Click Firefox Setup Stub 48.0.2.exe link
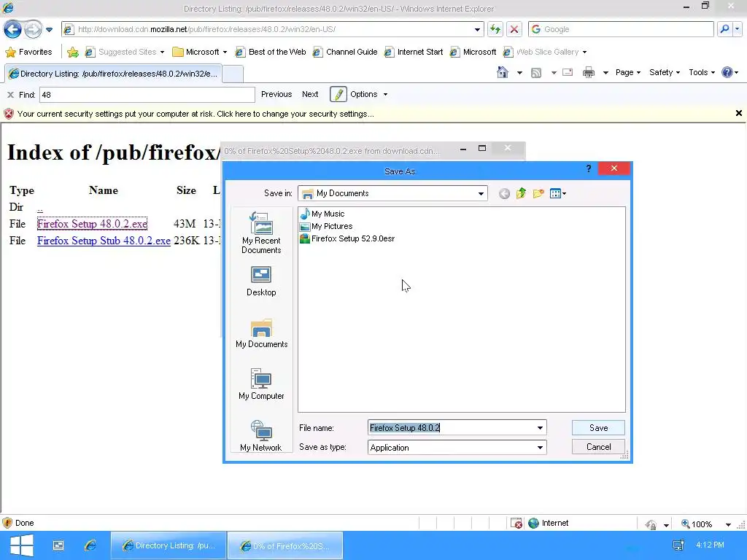Viewport: 747px width, 560px height. pos(104,241)
